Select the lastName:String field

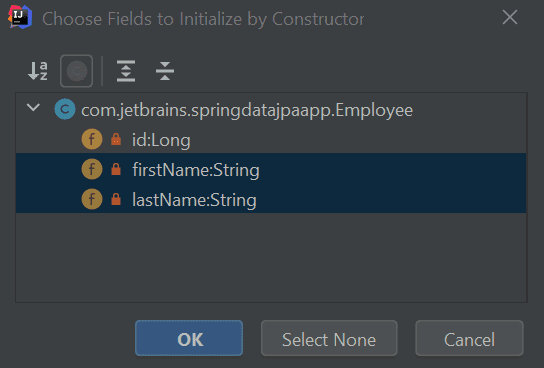tap(271, 199)
